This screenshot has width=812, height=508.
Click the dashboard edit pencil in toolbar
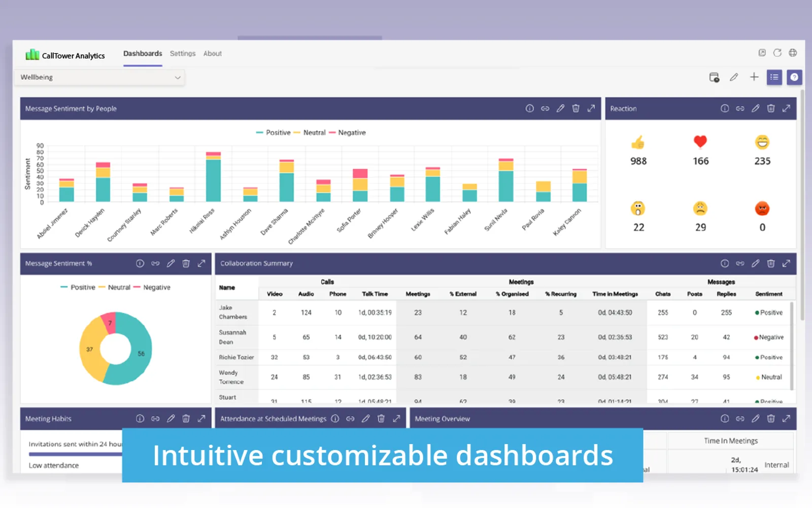pyautogui.click(x=734, y=77)
